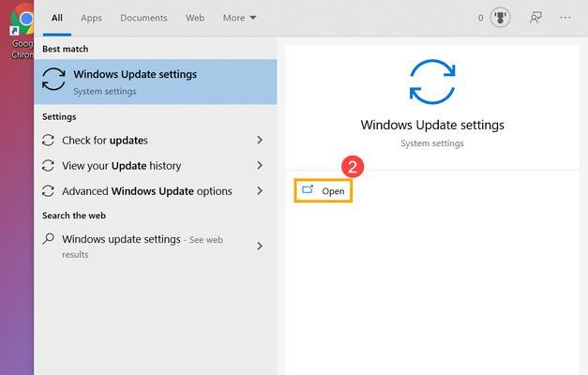Open the three-dot options menu

coord(565,18)
